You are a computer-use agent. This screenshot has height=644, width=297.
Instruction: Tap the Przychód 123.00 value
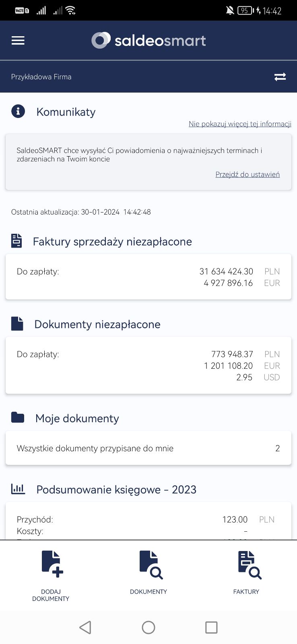coord(235,520)
